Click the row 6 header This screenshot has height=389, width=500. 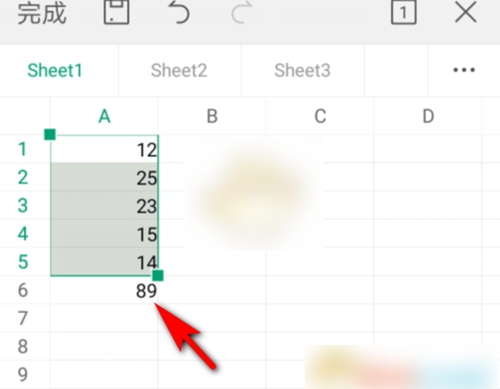23,290
